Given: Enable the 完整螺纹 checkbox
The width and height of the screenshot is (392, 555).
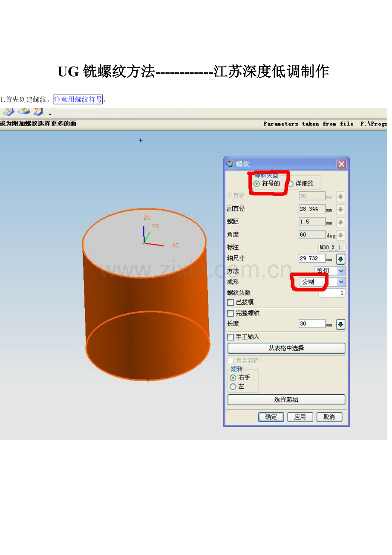Looking at the screenshot, I should tap(231, 313).
